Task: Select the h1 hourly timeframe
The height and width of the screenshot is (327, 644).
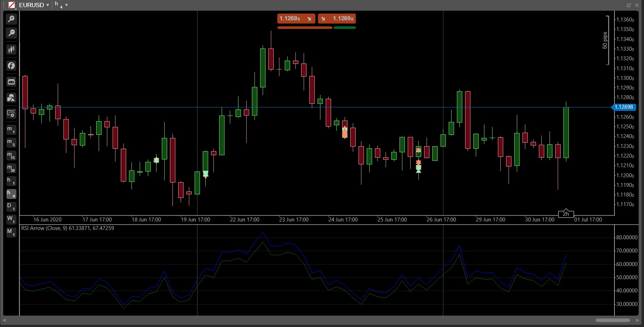Action: click(11, 181)
